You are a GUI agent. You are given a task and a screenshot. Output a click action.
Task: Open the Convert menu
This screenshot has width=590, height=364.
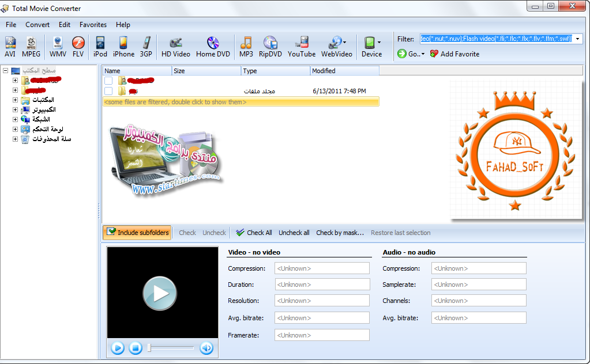click(37, 24)
